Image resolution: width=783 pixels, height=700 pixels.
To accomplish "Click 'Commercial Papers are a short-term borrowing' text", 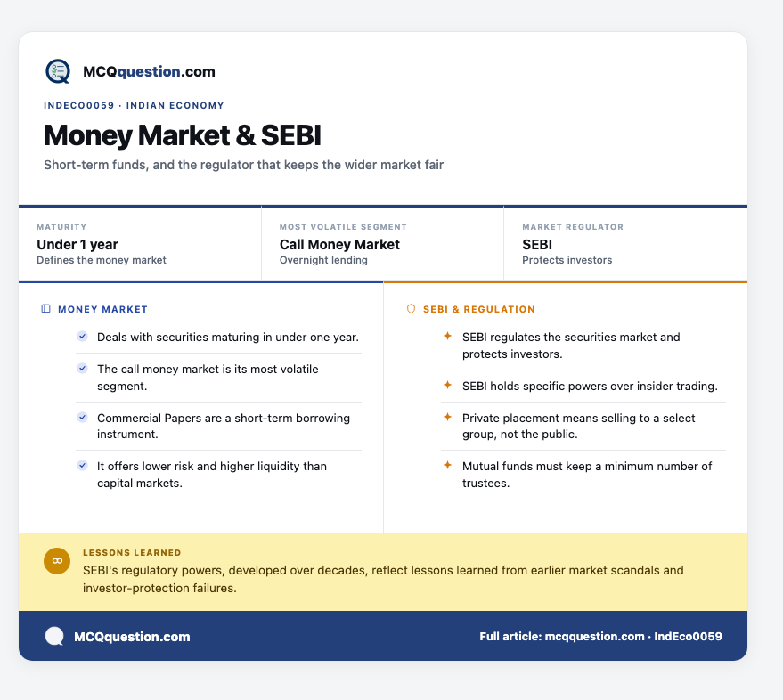I will tap(224, 426).
